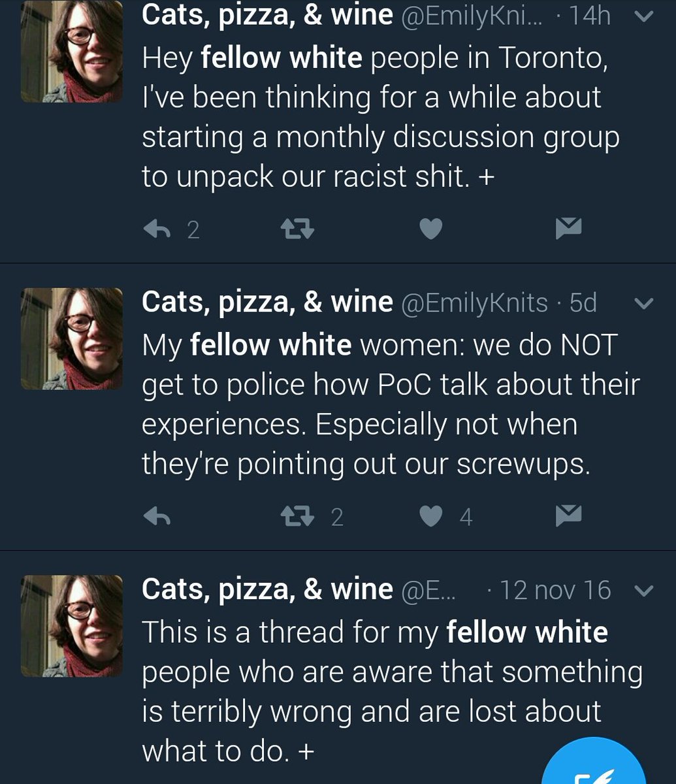Send the Toronto tweet via direct message
The height and width of the screenshot is (784, 676).
click(x=568, y=228)
